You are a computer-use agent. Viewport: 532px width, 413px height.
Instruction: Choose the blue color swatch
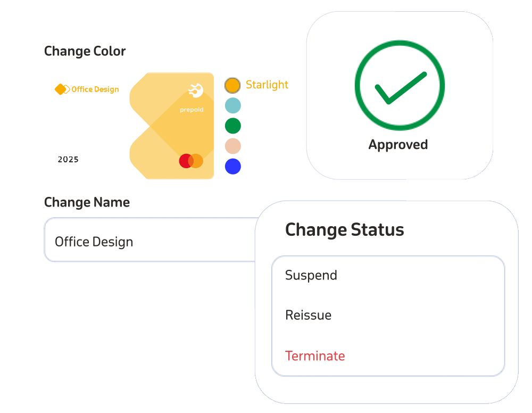pyautogui.click(x=233, y=167)
